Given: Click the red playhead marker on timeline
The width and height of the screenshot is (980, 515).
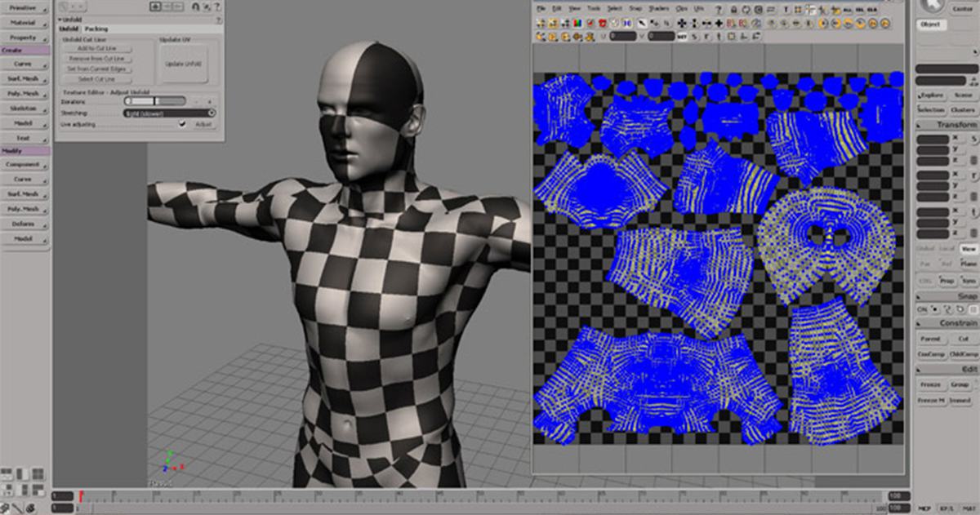Looking at the screenshot, I should point(80,495).
